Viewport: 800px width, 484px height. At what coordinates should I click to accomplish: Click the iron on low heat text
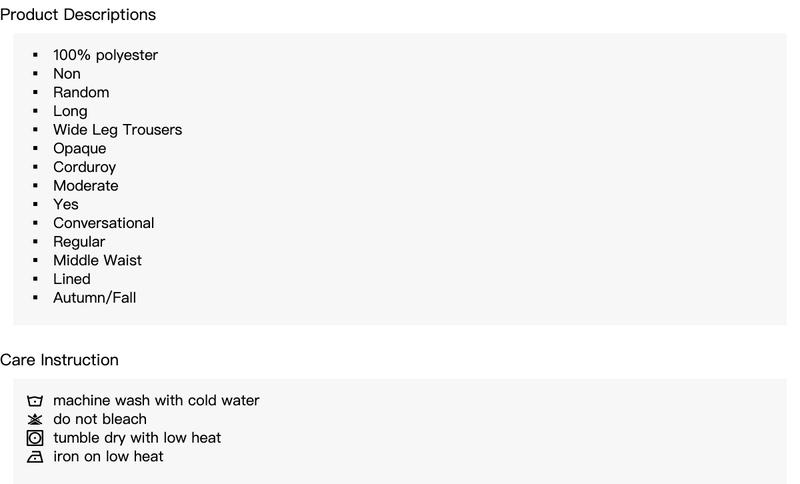coord(108,456)
